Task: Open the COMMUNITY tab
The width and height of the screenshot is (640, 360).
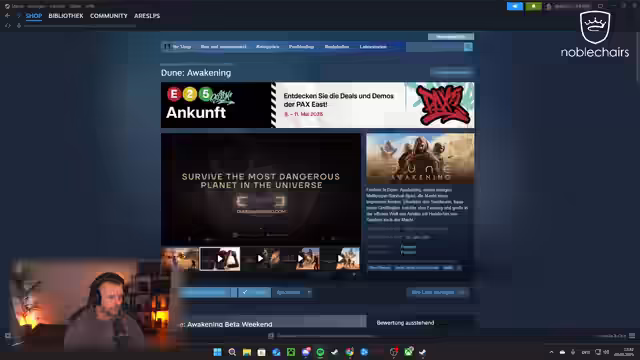Action: (x=109, y=16)
